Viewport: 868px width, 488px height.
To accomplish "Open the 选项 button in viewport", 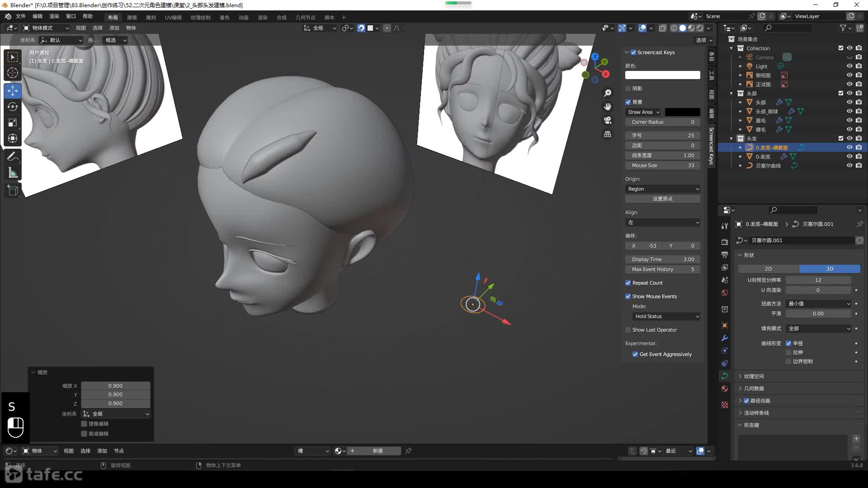I will [703, 40].
